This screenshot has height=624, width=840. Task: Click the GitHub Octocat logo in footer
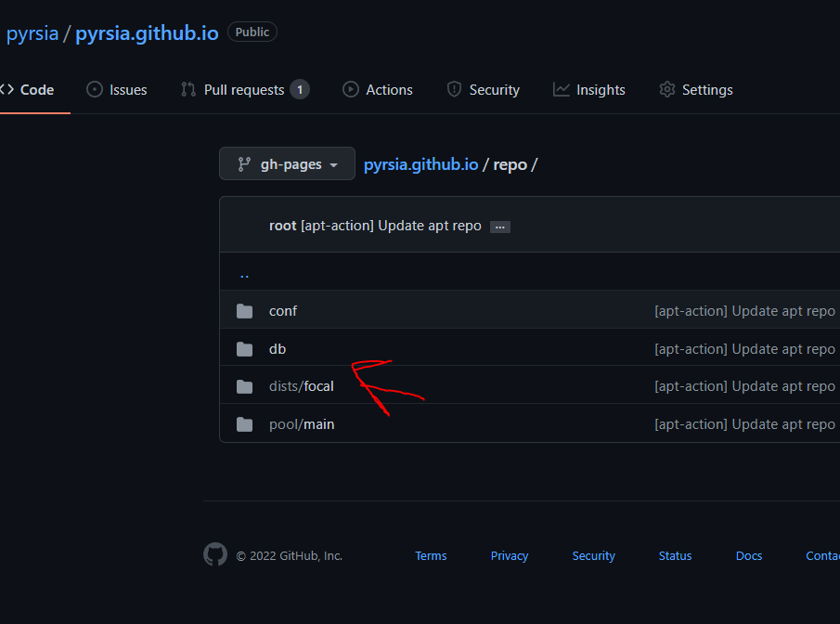point(215,554)
